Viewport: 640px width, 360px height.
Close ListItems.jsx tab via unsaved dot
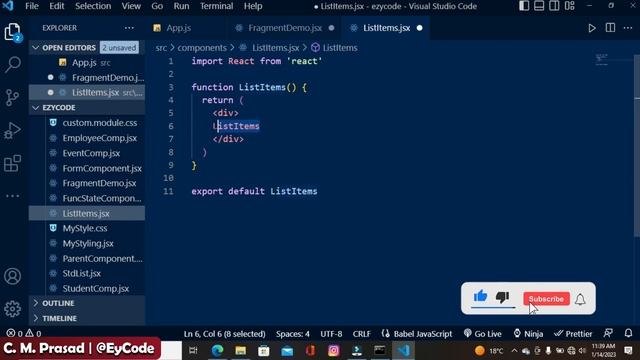pos(420,28)
